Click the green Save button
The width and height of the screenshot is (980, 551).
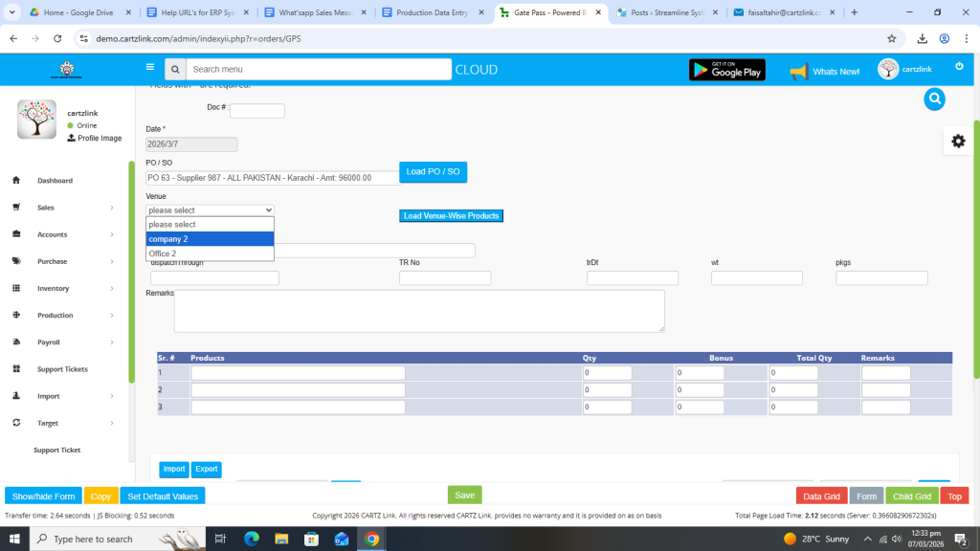(464, 496)
